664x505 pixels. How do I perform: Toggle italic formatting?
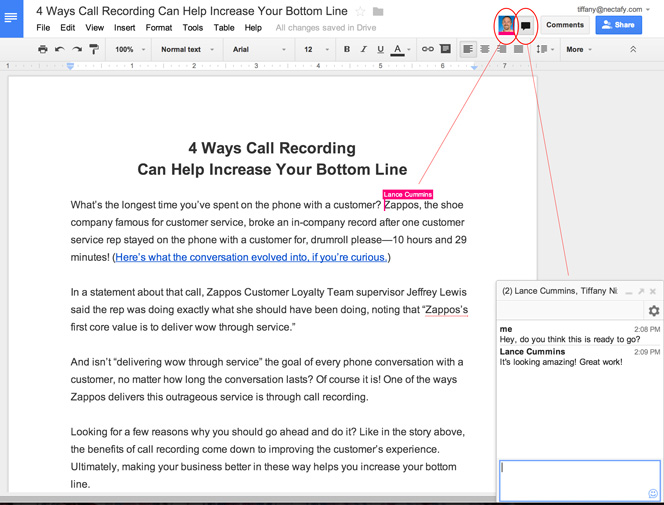point(363,49)
